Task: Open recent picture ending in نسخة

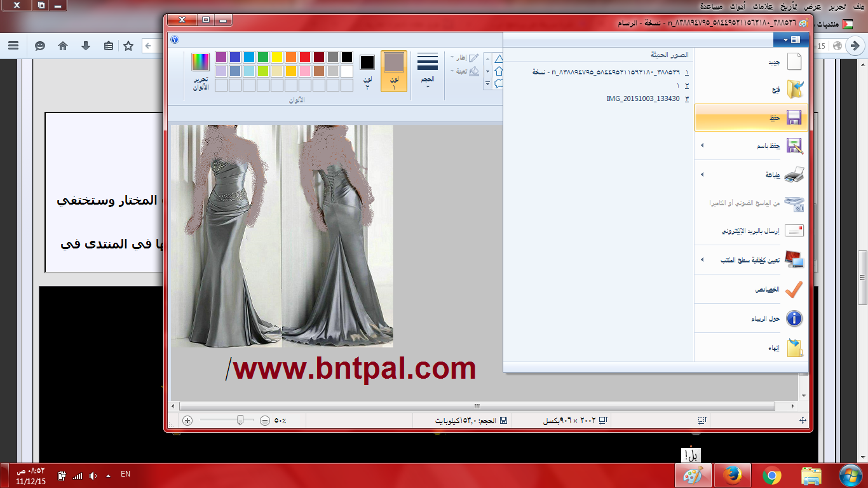Action: 610,72
